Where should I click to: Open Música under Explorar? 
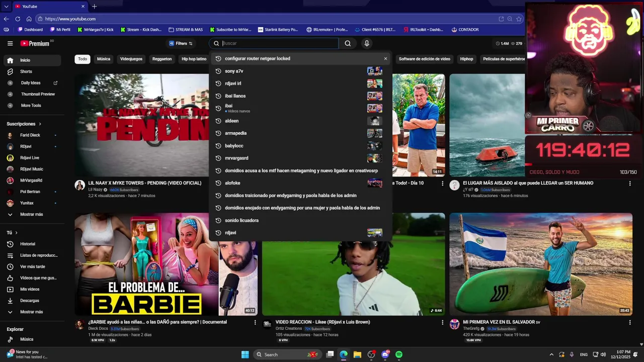coord(32,339)
